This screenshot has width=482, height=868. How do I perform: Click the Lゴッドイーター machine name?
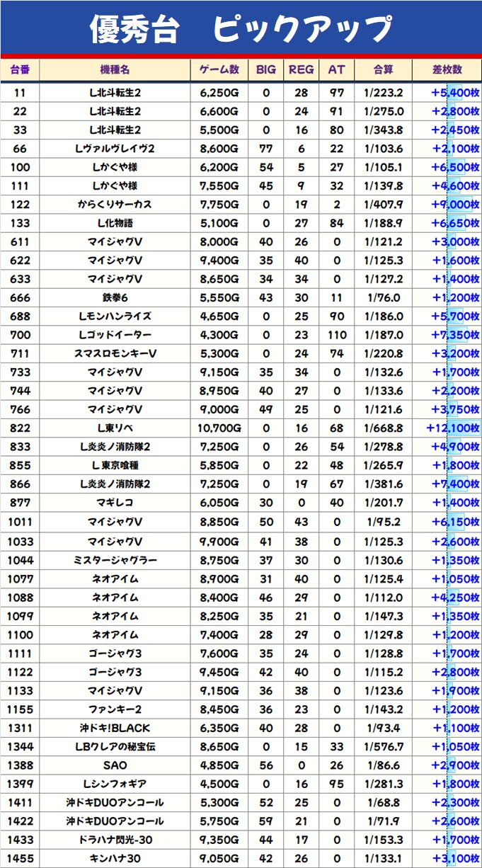[115, 335]
